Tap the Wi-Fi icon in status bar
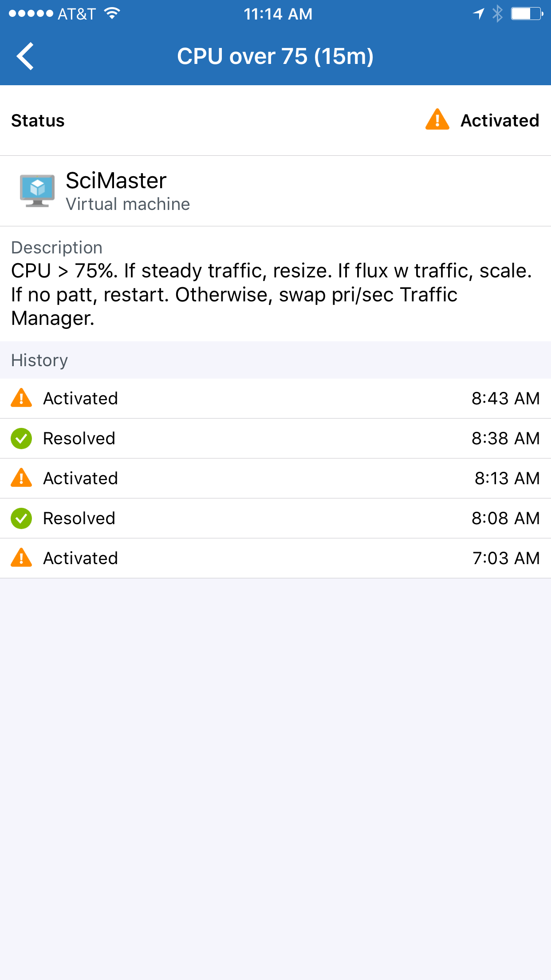The height and width of the screenshot is (980, 551). (x=112, y=13)
